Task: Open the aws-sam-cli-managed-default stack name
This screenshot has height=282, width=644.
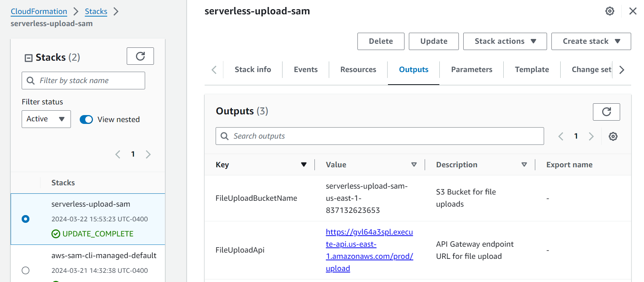Action: pyautogui.click(x=104, y=256)
